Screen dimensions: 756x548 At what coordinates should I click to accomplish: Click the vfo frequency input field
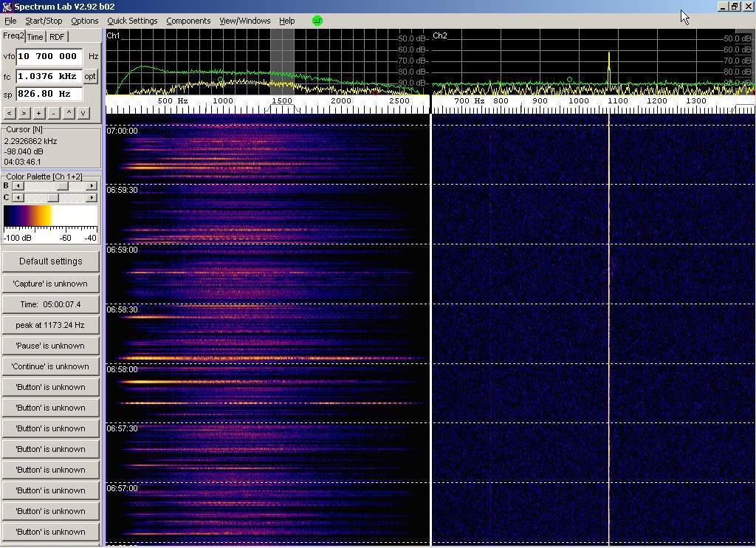[49, 56]
